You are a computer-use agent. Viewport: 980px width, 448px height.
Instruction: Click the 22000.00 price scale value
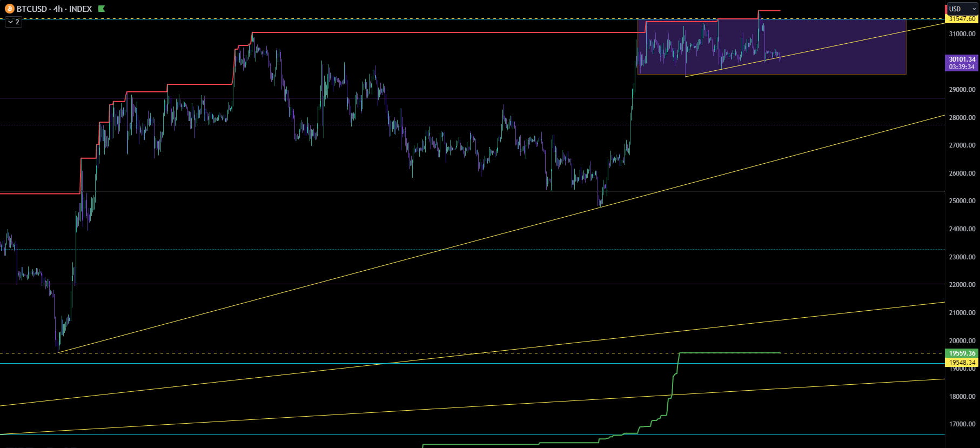coord(962,285)
